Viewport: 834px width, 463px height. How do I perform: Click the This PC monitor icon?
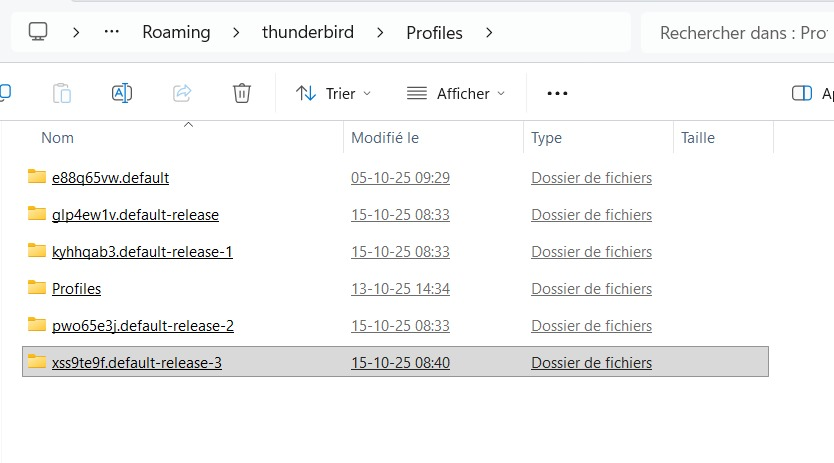pyautogui.click(x=38, y=32)
